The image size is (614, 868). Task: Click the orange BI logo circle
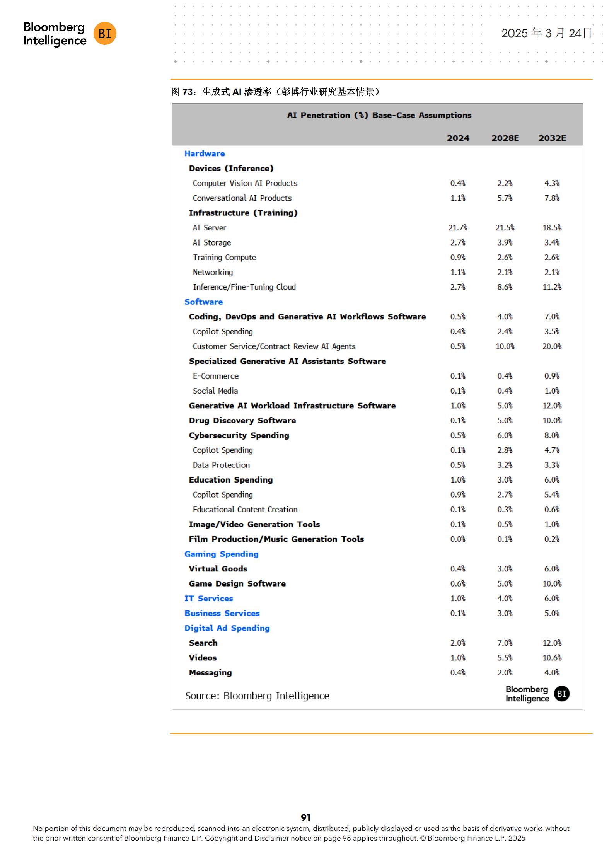tap(105, 34)
